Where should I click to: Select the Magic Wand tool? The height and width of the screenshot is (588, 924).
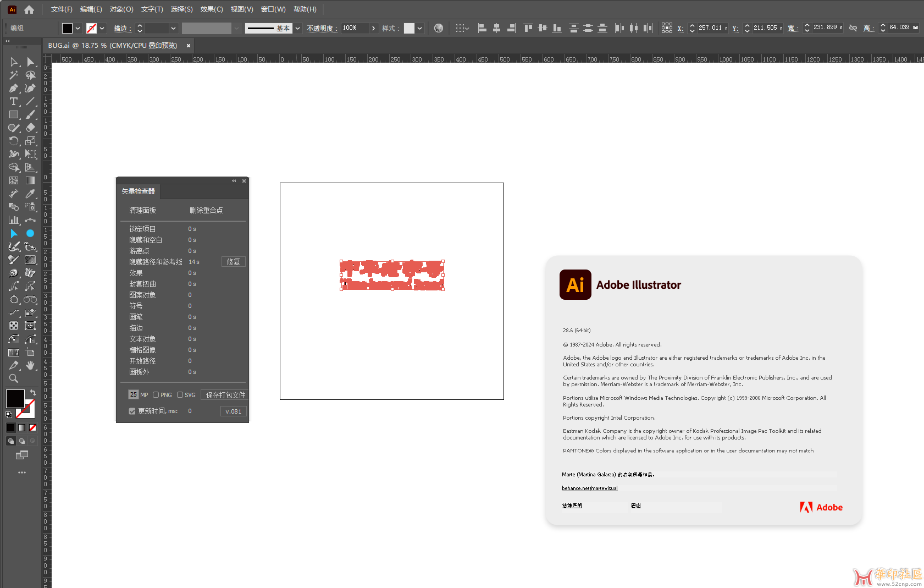[x=14, y=75]
